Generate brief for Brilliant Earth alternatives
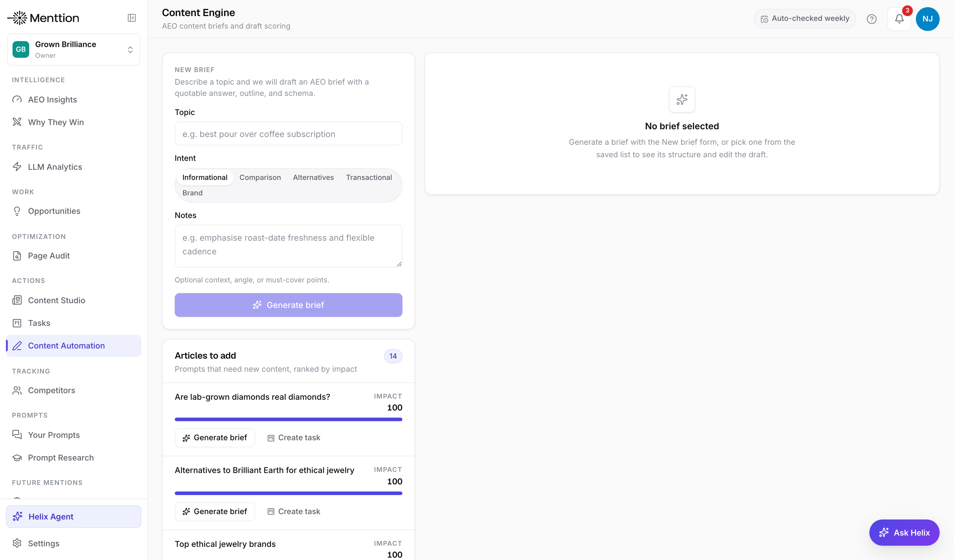Viewport: 954px width, 560px height. pyautogui.click(x=215, y=511)
